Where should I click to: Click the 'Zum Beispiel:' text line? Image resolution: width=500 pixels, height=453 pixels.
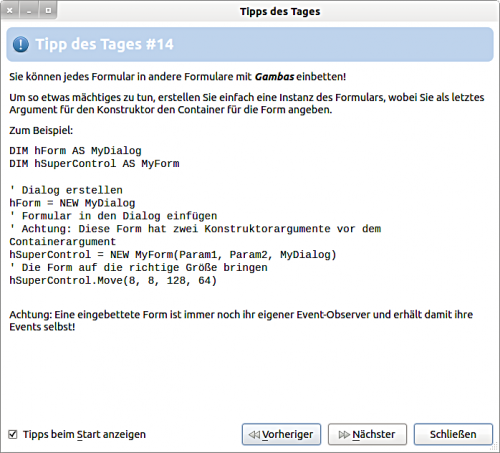coord(41,130)
